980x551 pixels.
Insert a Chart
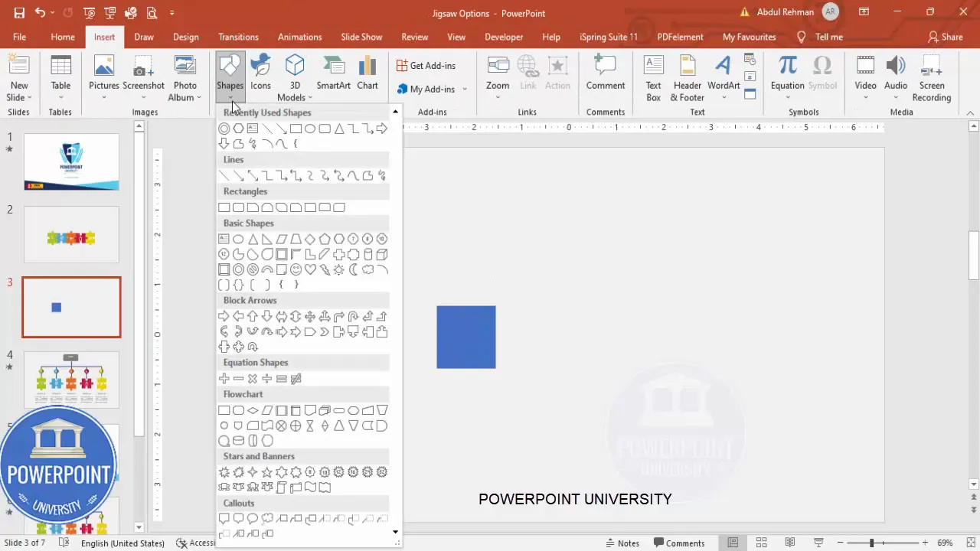(x=367, y=73)
